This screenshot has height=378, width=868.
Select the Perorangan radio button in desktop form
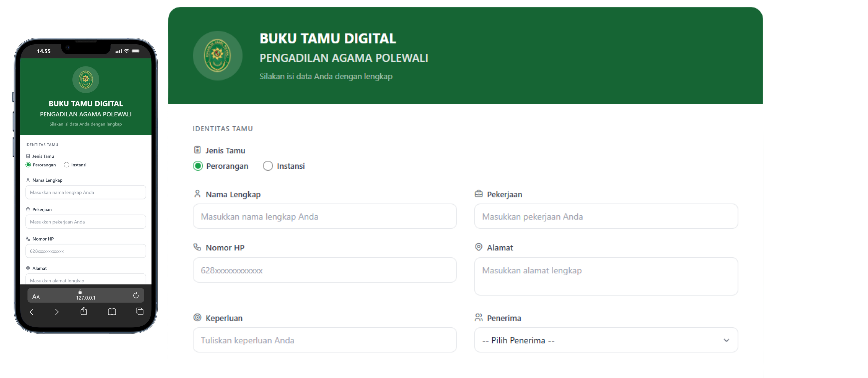point(198,166)
